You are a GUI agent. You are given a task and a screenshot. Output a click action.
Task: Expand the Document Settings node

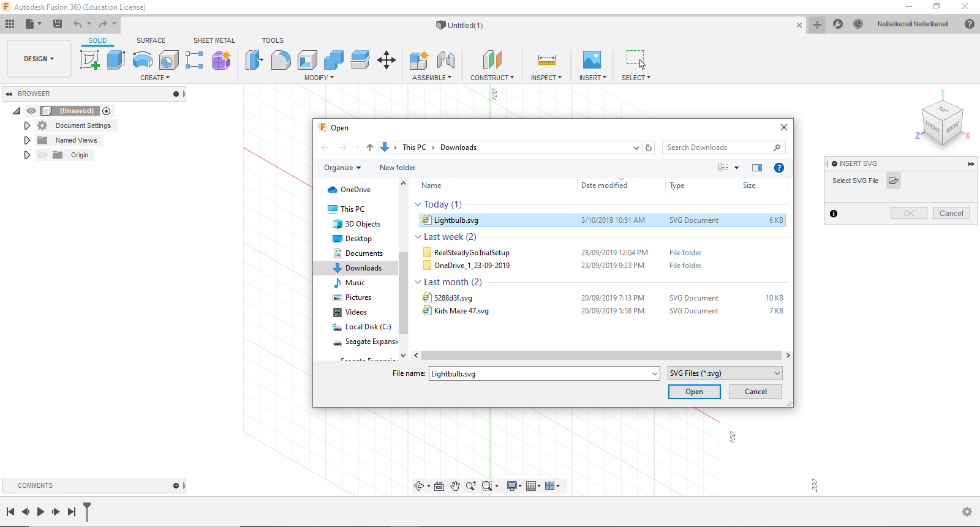27,125
